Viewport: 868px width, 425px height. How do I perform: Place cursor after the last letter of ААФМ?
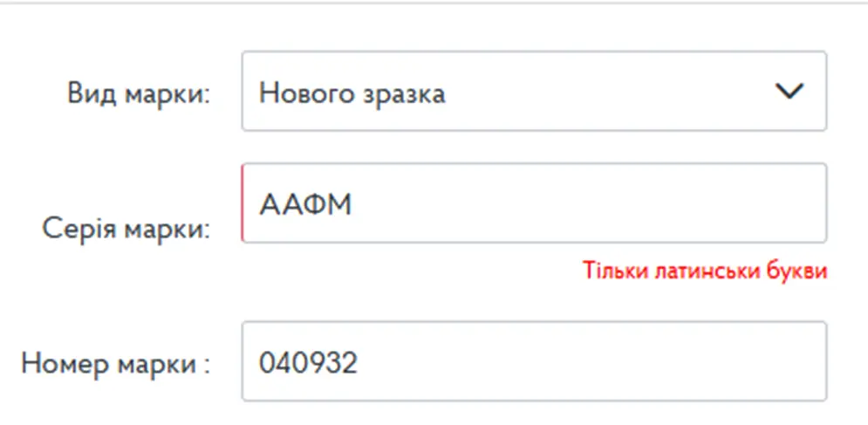point(352,204)
